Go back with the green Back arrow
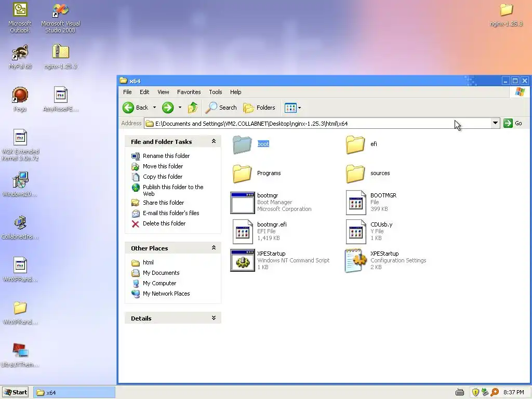Image resolution: width=532 pixels, height=399 pixels. point(136,108)
